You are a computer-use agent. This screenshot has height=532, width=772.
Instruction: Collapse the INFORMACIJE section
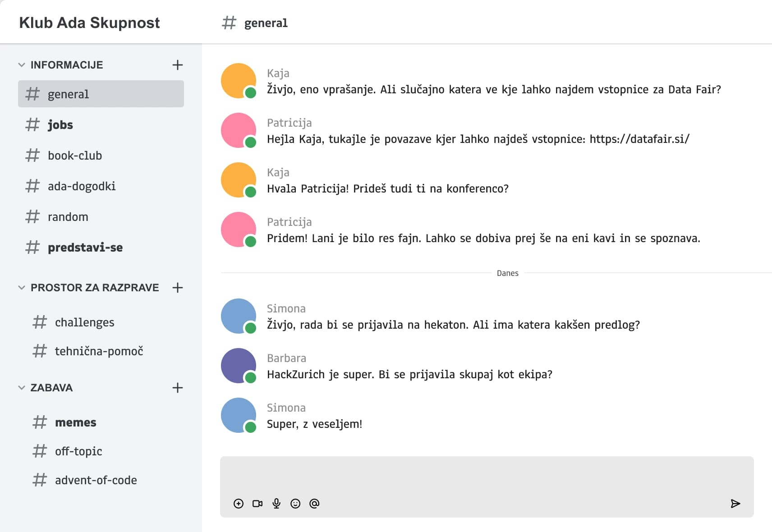22,65
